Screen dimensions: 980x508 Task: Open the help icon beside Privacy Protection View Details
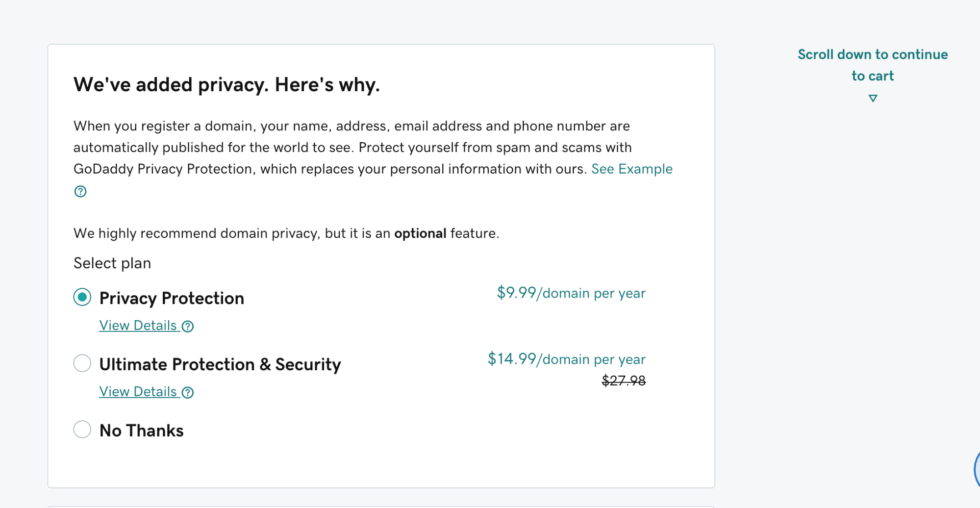188,326
